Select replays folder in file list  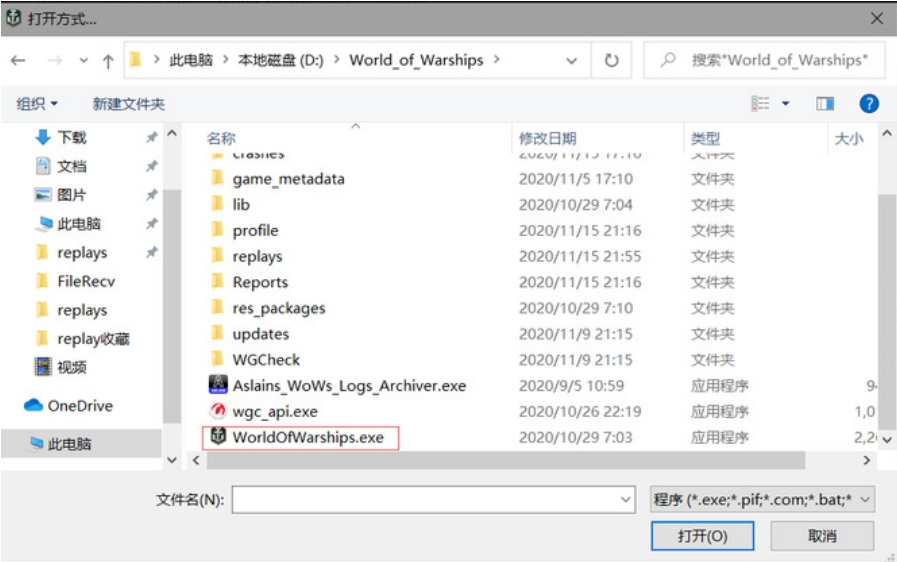[x=257, y=256]
